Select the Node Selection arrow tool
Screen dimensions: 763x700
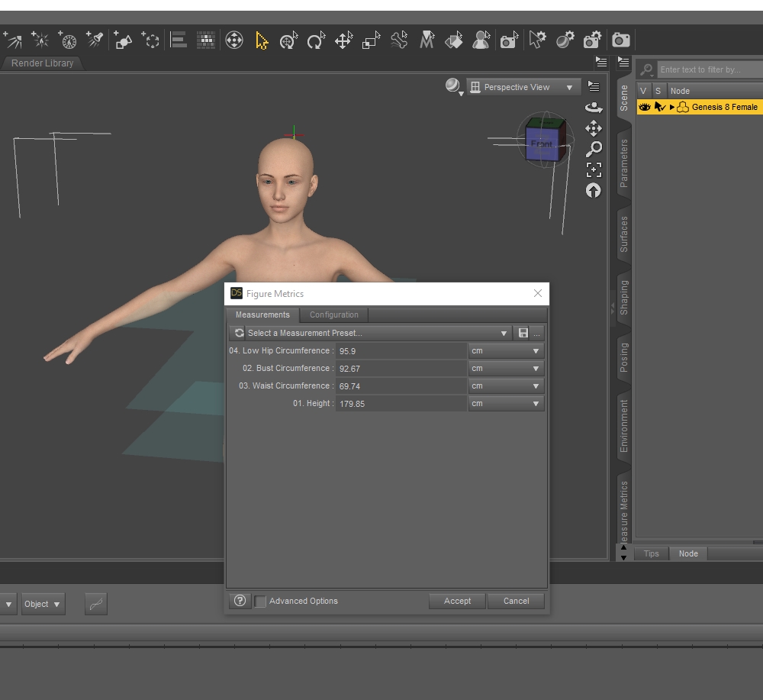(262, 40)
